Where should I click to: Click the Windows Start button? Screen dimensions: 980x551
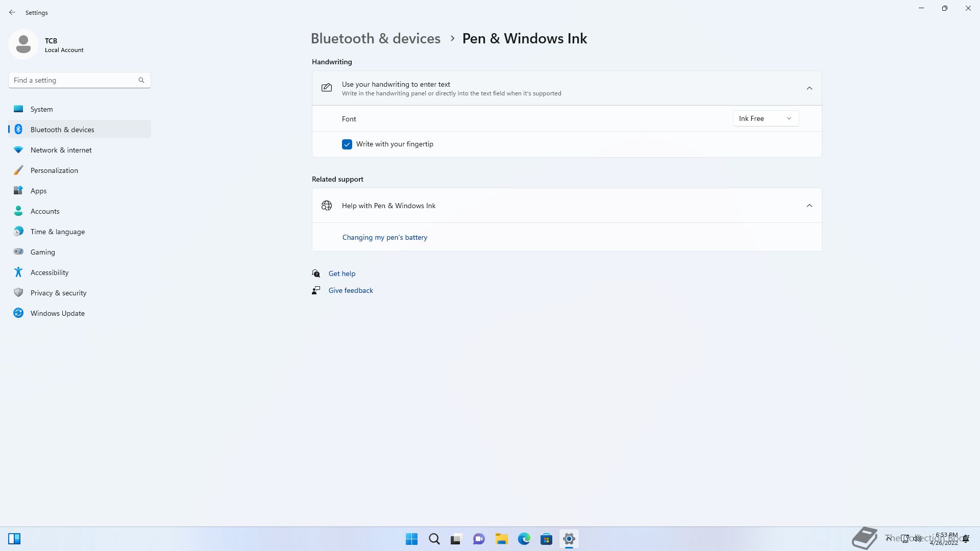tap(411, 539)
